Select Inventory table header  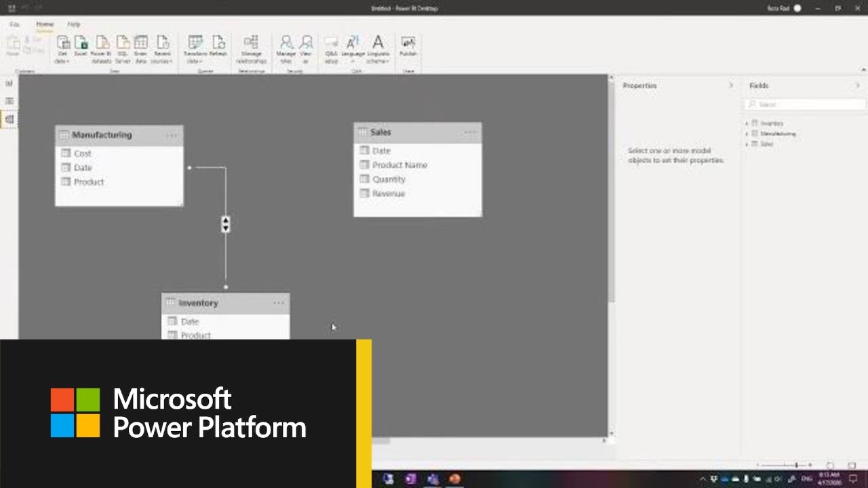[x=226, y=303]
